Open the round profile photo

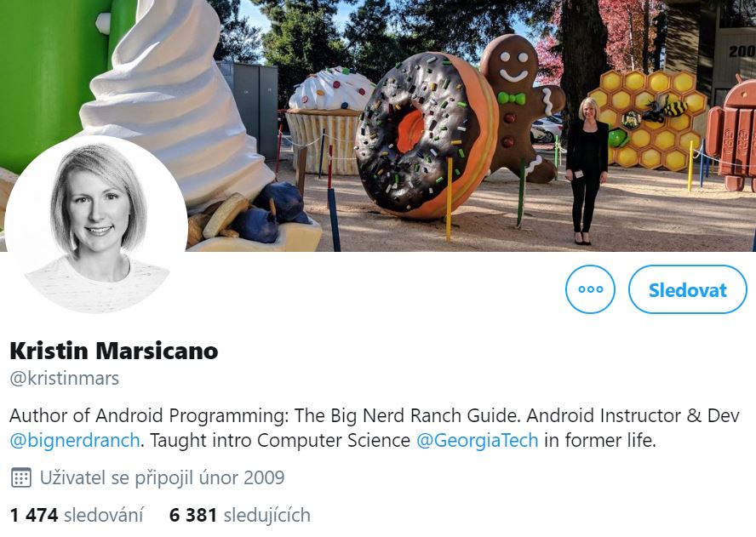96,226
